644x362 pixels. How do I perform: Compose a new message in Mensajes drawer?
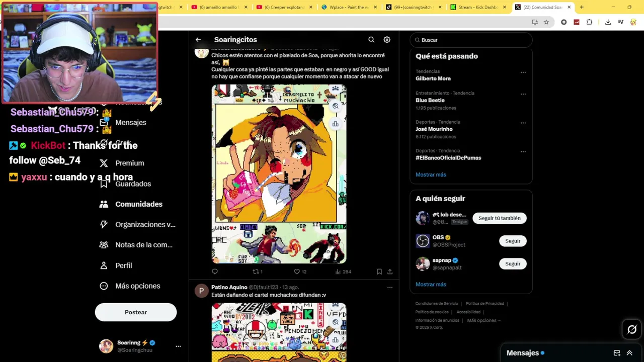pyautogui.click(x=617, y=353)
